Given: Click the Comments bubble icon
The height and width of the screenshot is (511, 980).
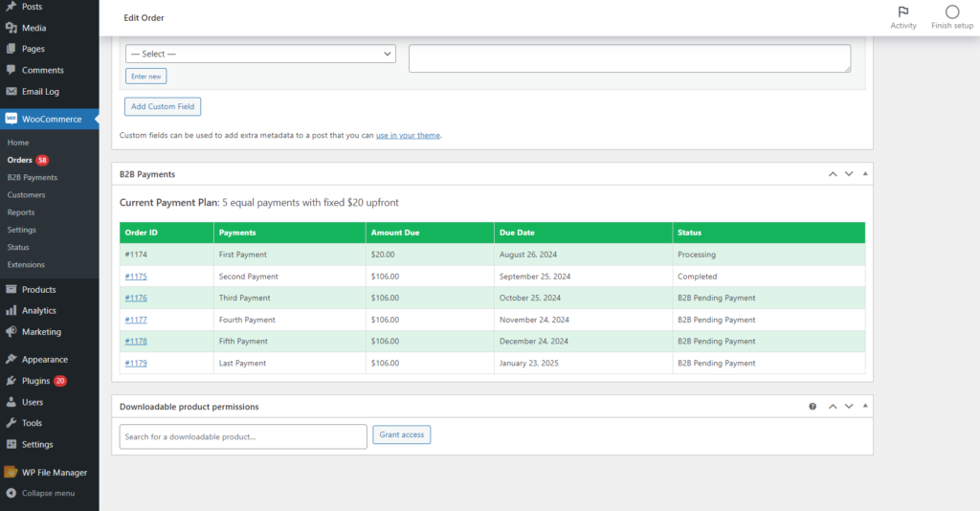Looking at the screenshot, I should (x=11, y=70).
